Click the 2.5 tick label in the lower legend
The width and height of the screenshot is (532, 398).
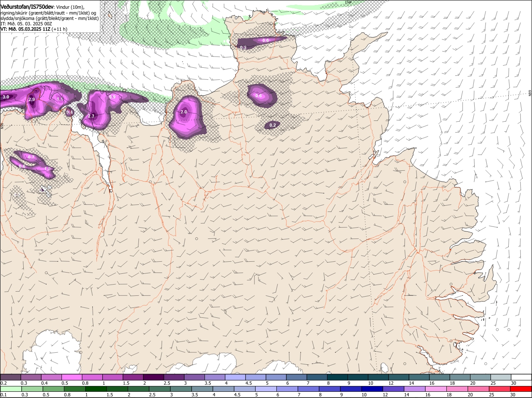tap(152, 395)
